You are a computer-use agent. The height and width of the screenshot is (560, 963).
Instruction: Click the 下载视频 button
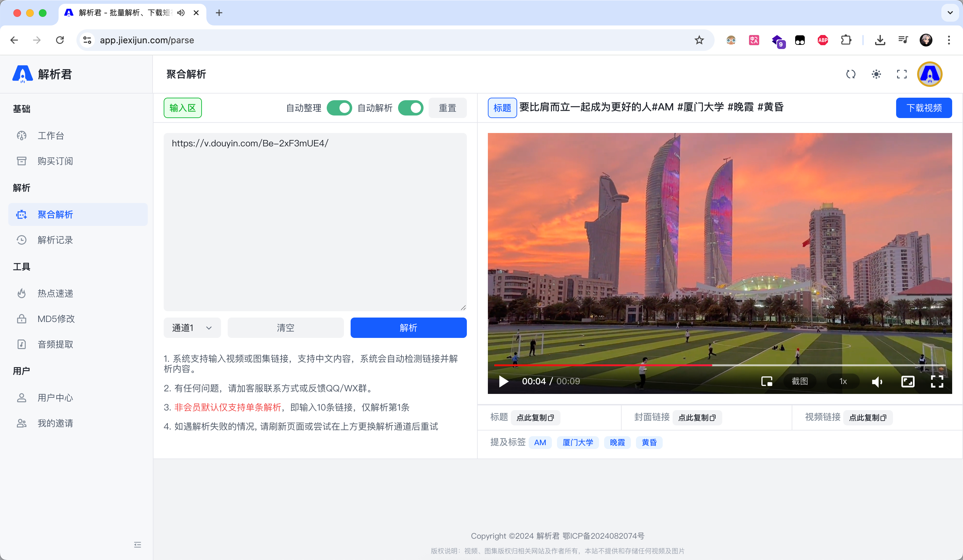click(924, 108)
